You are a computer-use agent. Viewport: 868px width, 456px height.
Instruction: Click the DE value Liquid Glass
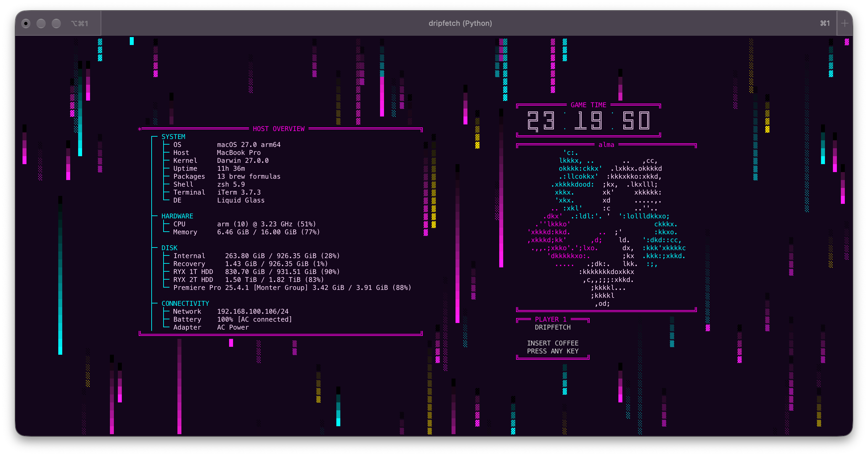tap(241, 201)
